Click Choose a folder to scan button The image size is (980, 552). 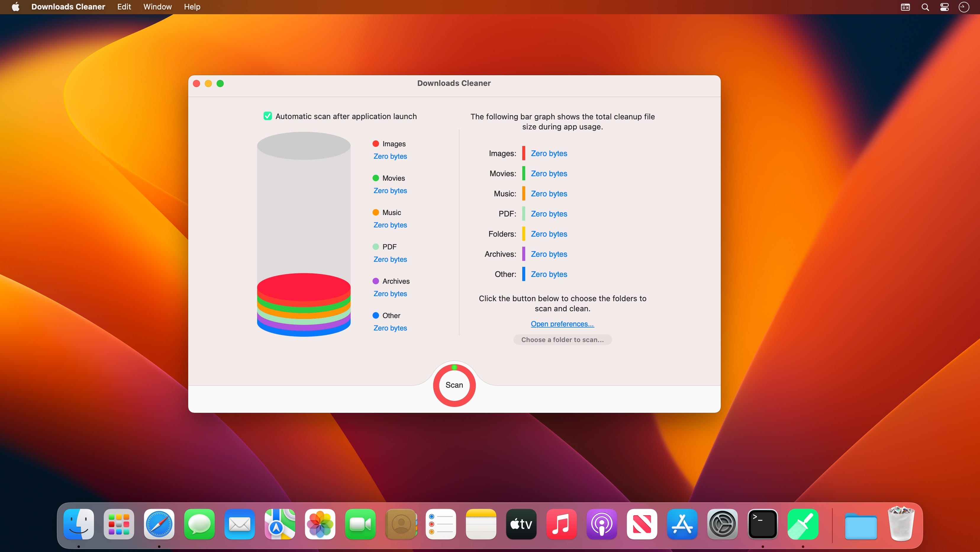coord(562,340)
